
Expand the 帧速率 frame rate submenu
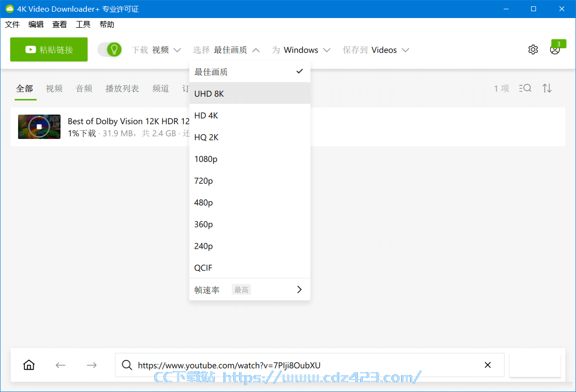pyautogui.click(x=250, y=290)
